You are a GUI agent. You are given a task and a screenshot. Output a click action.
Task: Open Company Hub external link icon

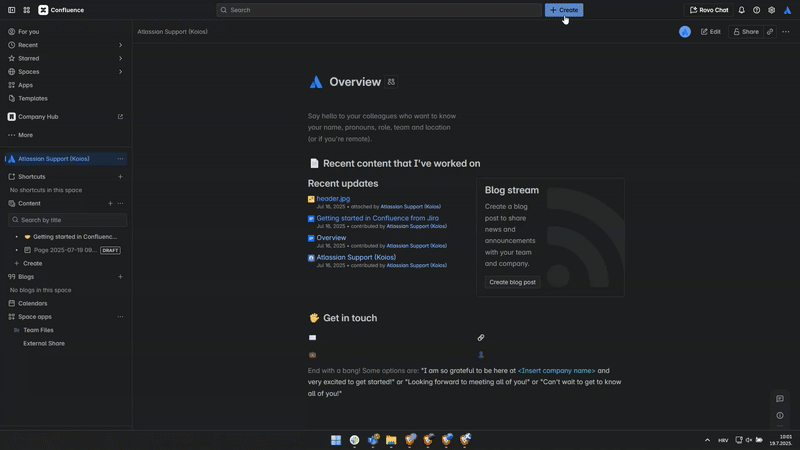(120, 117)
